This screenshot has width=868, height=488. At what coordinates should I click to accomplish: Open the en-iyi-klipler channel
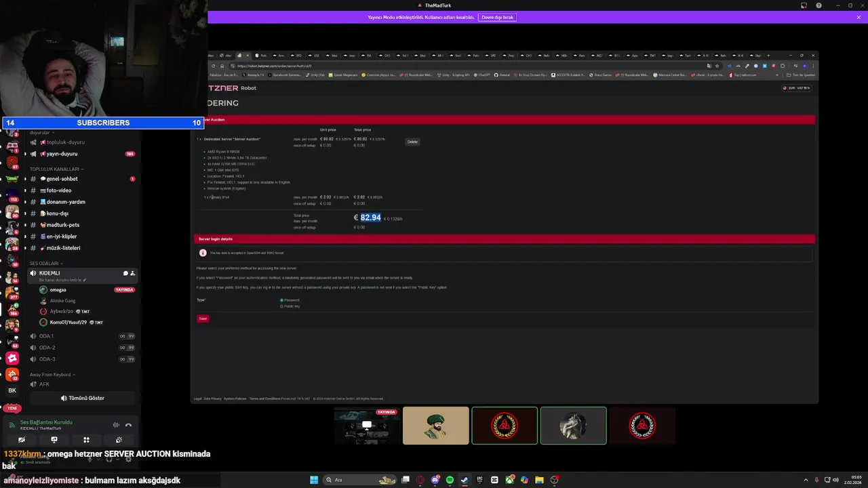(x=81, y=237)
